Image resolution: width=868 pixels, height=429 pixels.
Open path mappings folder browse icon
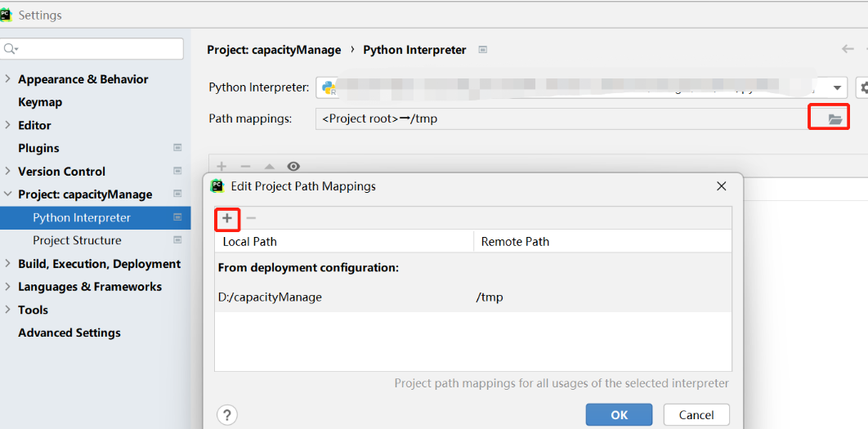click(834, 119)
